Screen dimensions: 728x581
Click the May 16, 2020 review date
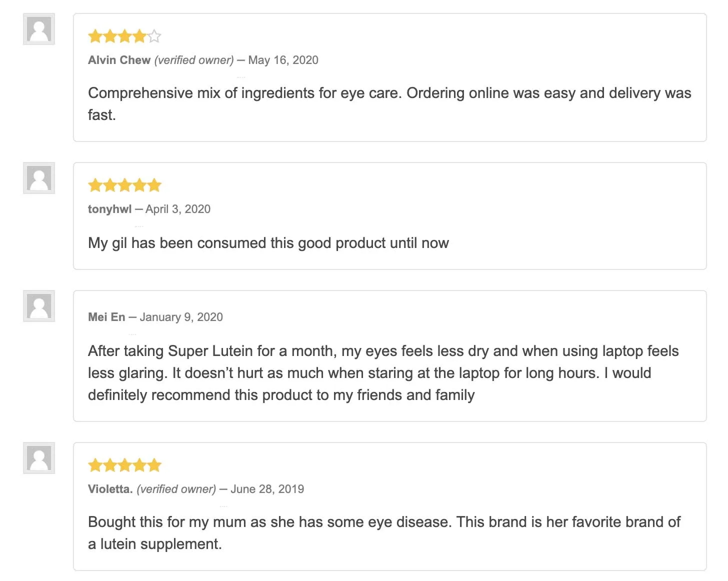pos(283,60)
